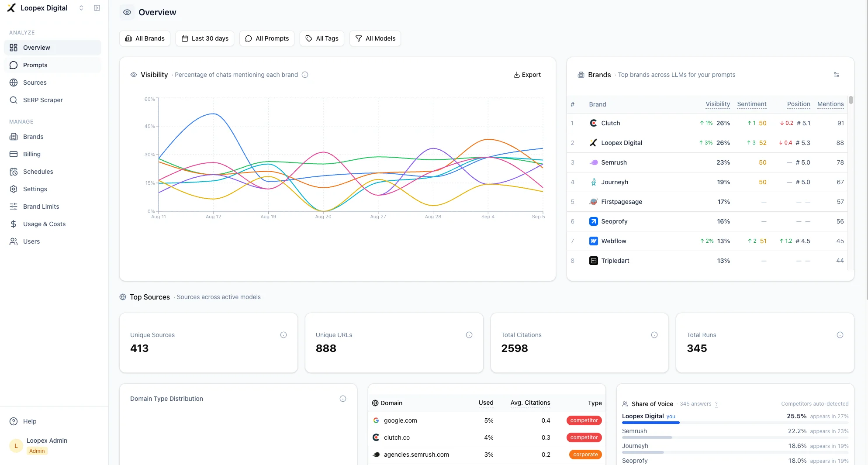This screenshot has width=868, height=465.
Task: Click the clutch.co domain row
Action: [x=487, y=437]
